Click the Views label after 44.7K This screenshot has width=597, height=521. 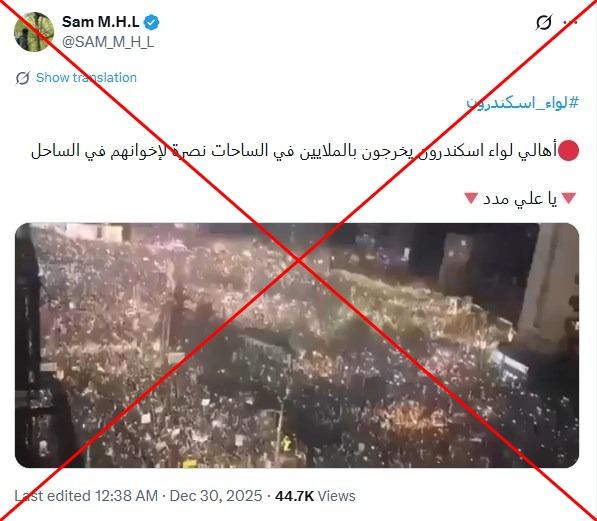336,496
